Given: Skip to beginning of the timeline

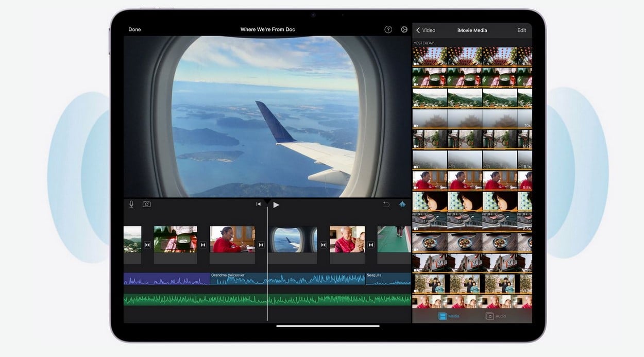Looking at the screenshot, I should [x=259, y=205].
